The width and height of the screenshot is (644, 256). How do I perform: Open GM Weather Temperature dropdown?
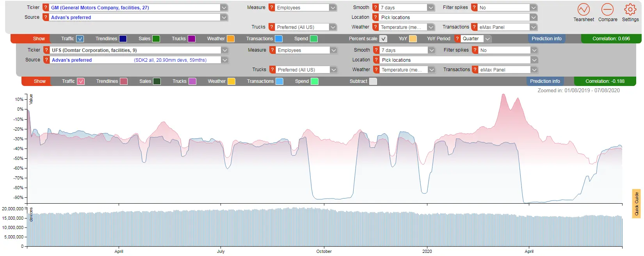point(431,27)
